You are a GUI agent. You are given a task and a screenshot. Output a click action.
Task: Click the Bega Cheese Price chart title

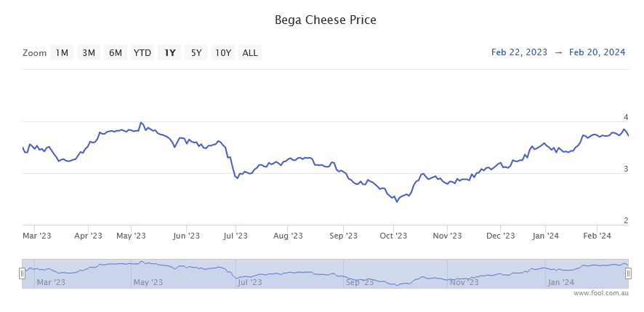tap(325, 20)
